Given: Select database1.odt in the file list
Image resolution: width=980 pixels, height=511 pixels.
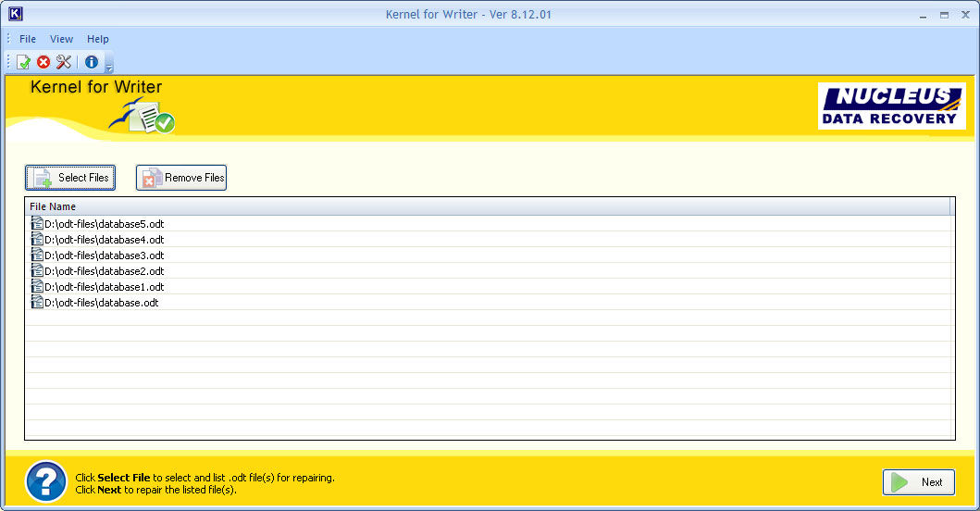Looking at the screenshot, I should pos(104,287).
